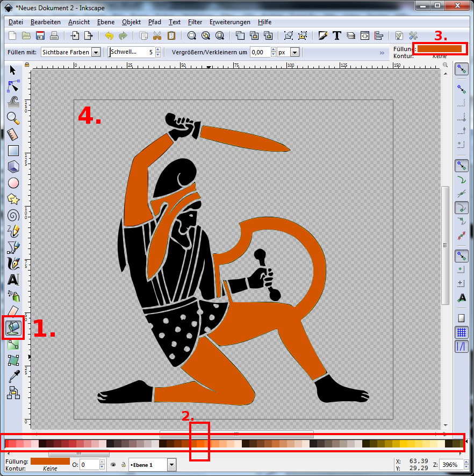
Task: Cut selection with the scissors icon
Action: (157, 36)
